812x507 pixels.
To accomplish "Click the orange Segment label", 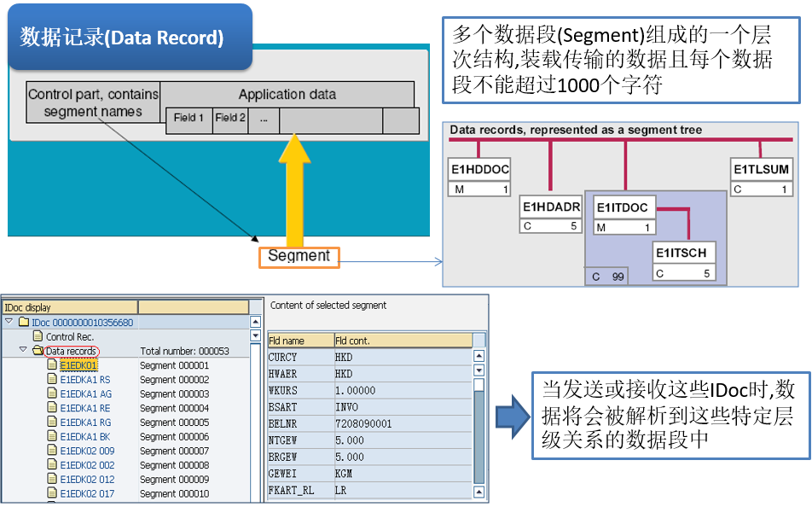I will point(298,256).
